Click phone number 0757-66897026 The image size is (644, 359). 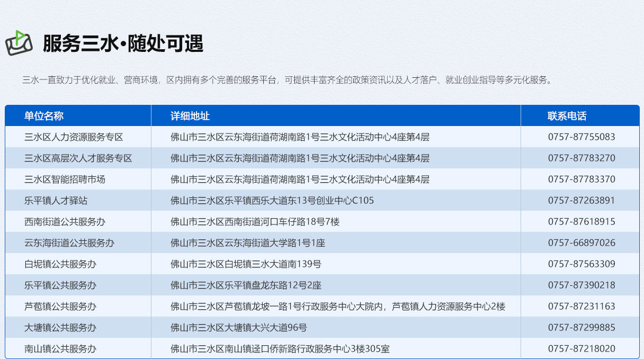click(x=582, y=243)
